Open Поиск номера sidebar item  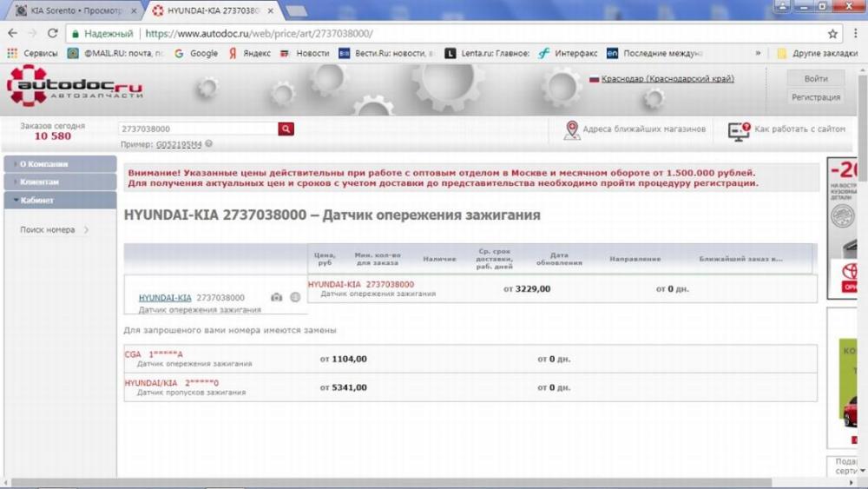48,230
